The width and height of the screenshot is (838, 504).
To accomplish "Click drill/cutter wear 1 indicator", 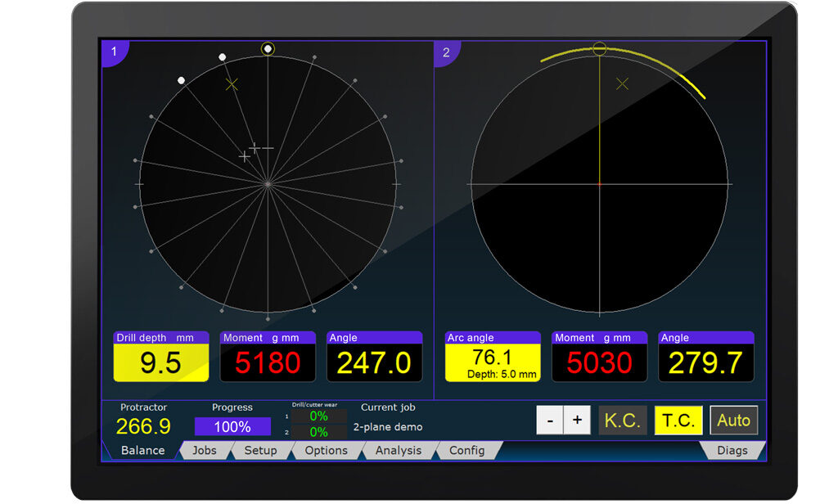I will tap(318, 416).
